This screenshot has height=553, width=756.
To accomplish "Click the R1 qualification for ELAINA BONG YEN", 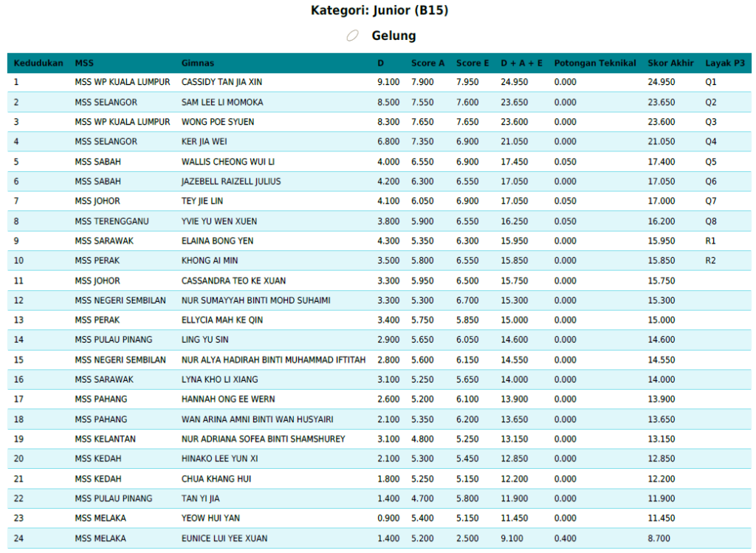I will (x=710, y=241).
